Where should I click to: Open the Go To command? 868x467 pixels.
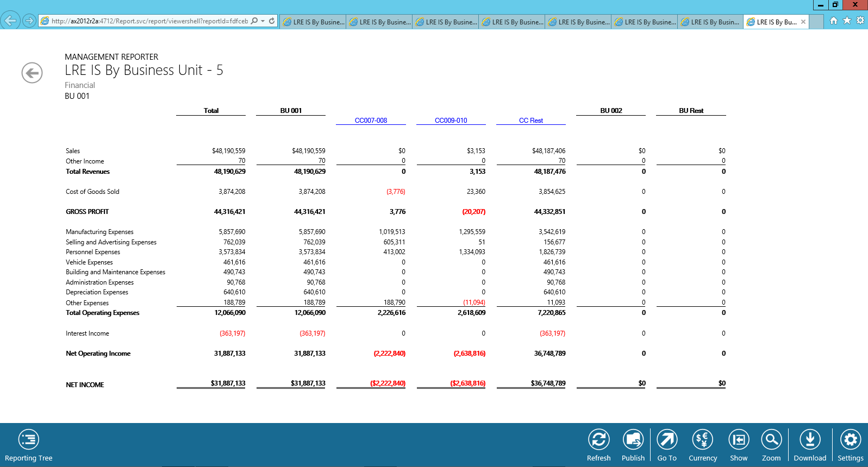tap(667, 439)
